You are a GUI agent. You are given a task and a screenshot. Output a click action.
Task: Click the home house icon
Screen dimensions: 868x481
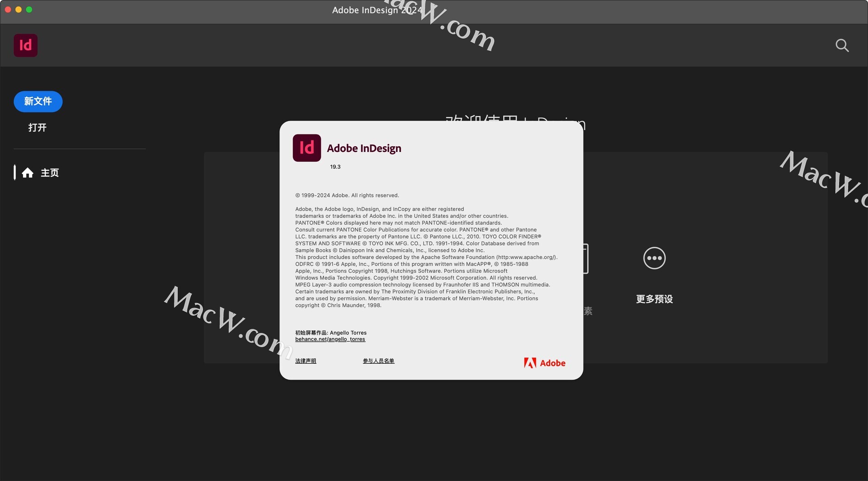tap(28, 173)
